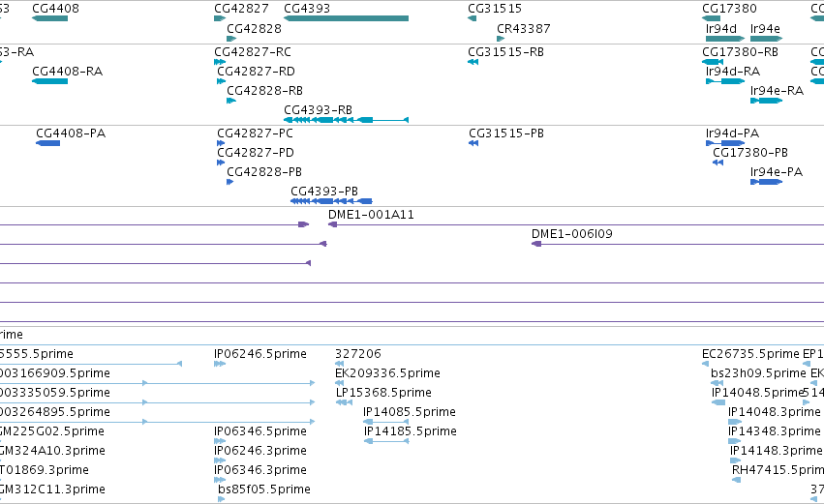Select EST IP06246.5prime
824x504 pixels.
coord(260,354)
